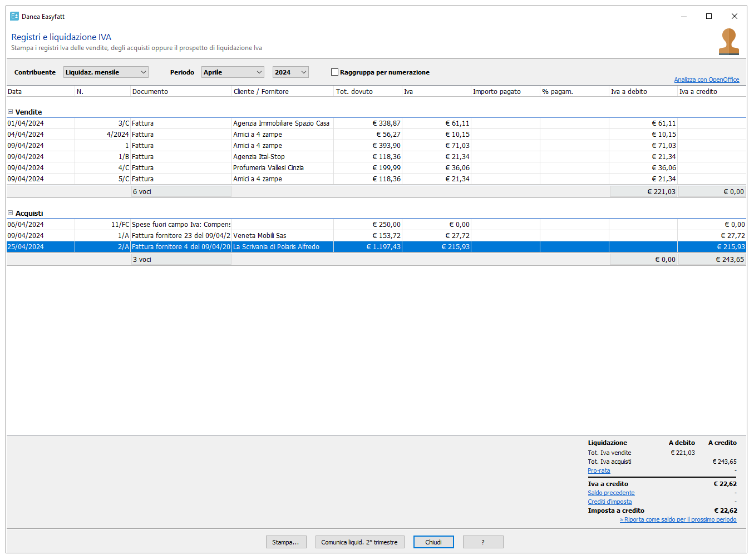Click the Chiudi button
754x560 pixels.
(x=433, y=542)
